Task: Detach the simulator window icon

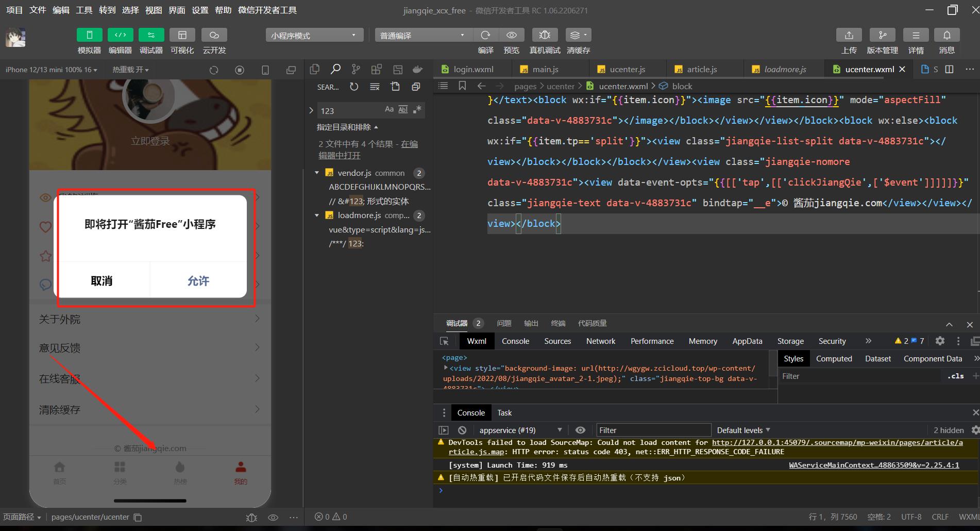Action: [291, 70]
